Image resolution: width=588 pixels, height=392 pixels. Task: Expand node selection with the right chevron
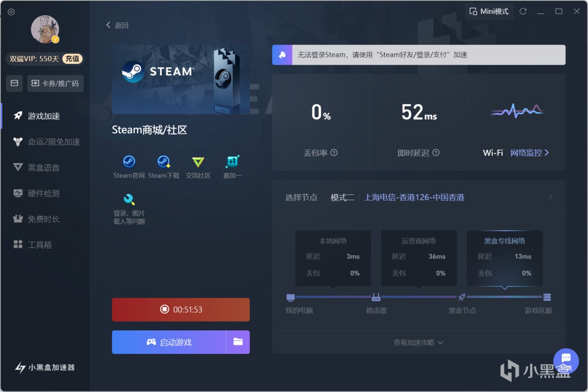pos(550,197)
